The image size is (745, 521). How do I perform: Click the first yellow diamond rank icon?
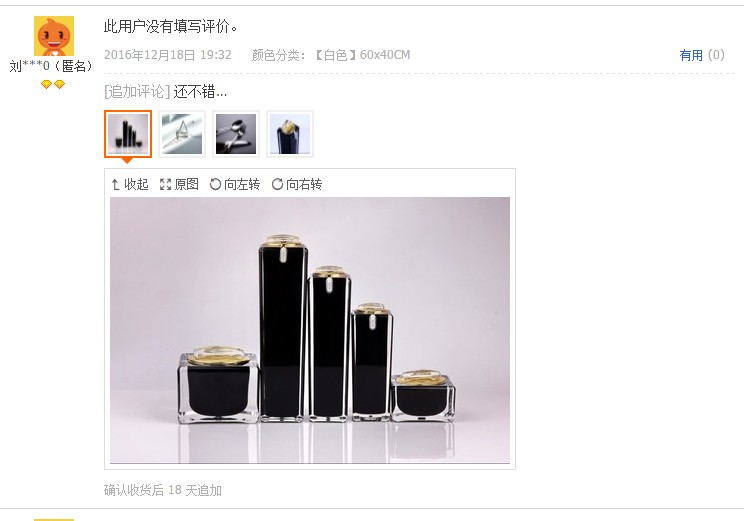[46, 85]
